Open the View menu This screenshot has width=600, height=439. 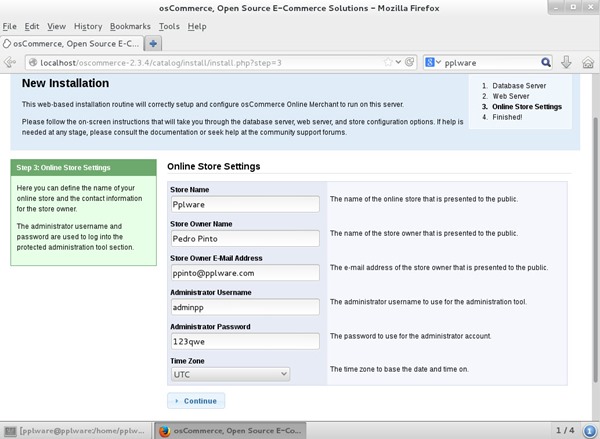tap(57, 26)
